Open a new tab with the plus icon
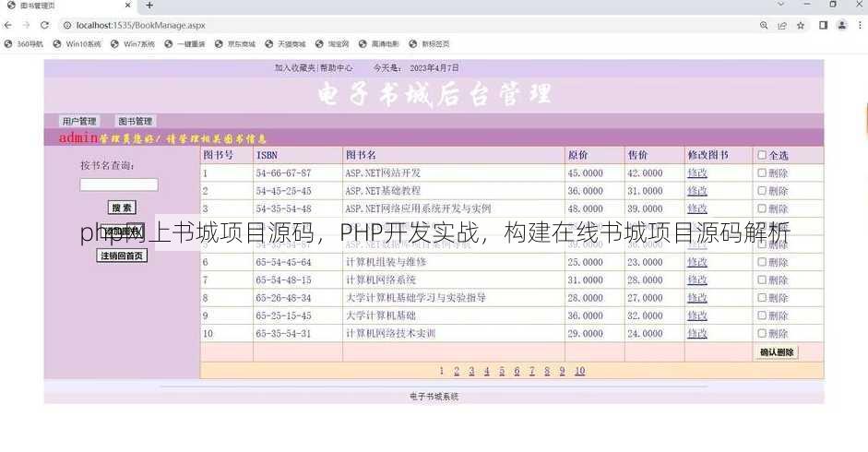The width and height of the screenshot is (868, 452). click(x=149, y=6)
